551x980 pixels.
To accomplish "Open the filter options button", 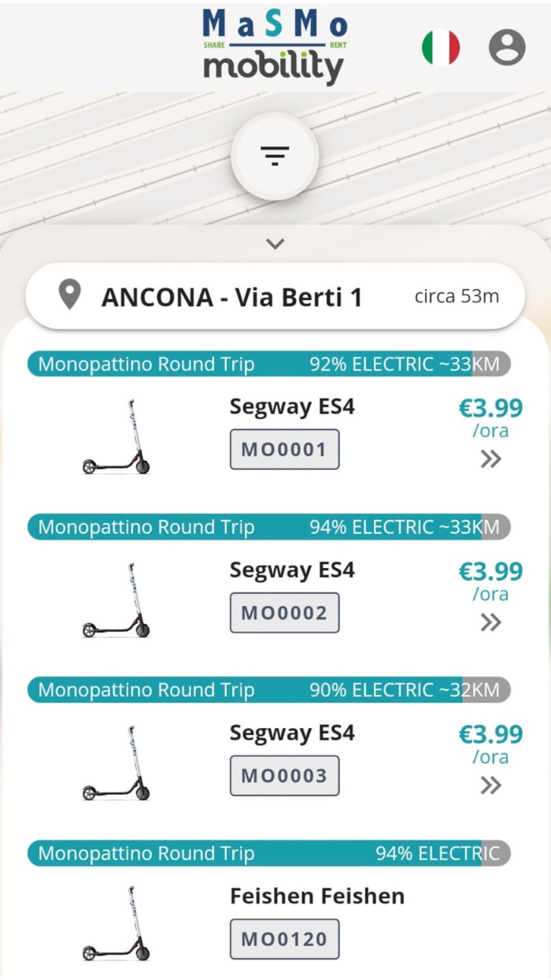I will coord(275,157).
